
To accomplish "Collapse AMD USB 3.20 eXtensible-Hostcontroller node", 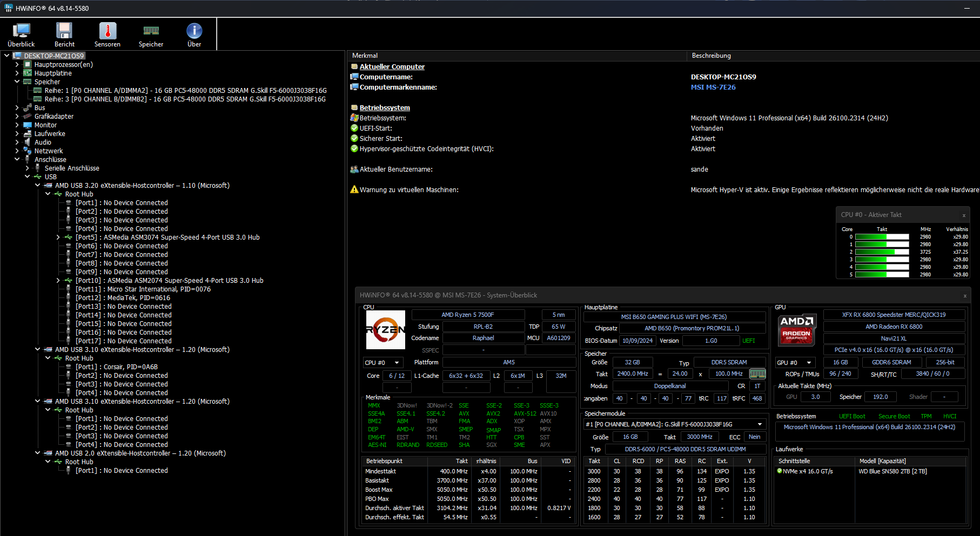I will [x=37, y=186].
